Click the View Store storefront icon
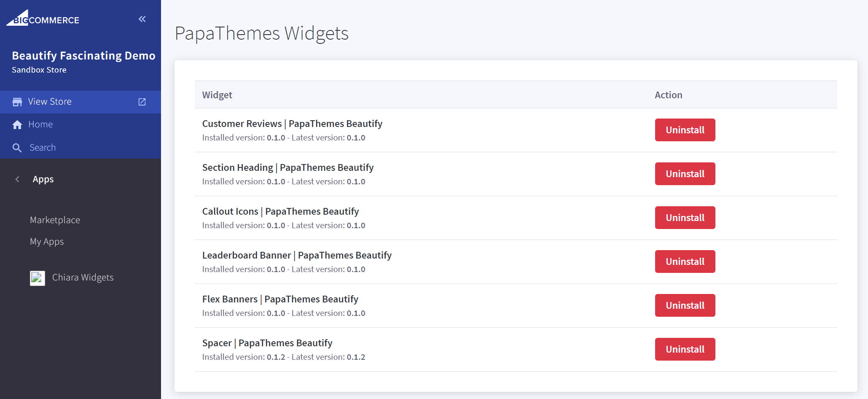The width and height of the screenshot is (868, 399). pyautogui.click(x=17, y=102)
